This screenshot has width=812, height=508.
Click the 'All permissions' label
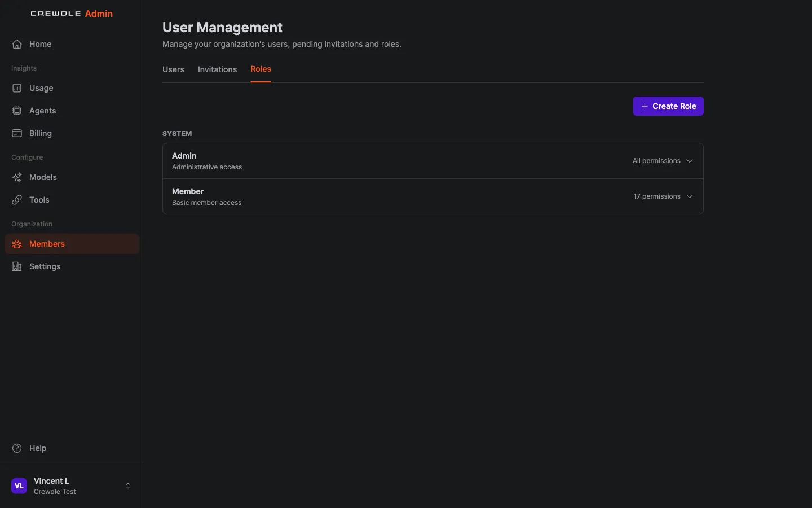click(656, 161)
